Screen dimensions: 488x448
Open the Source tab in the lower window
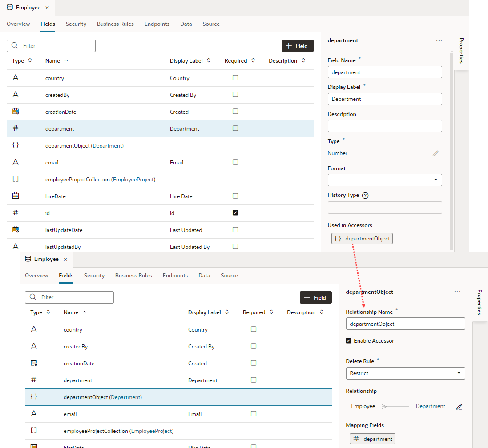pyautogui.click(x=230, y=276)
